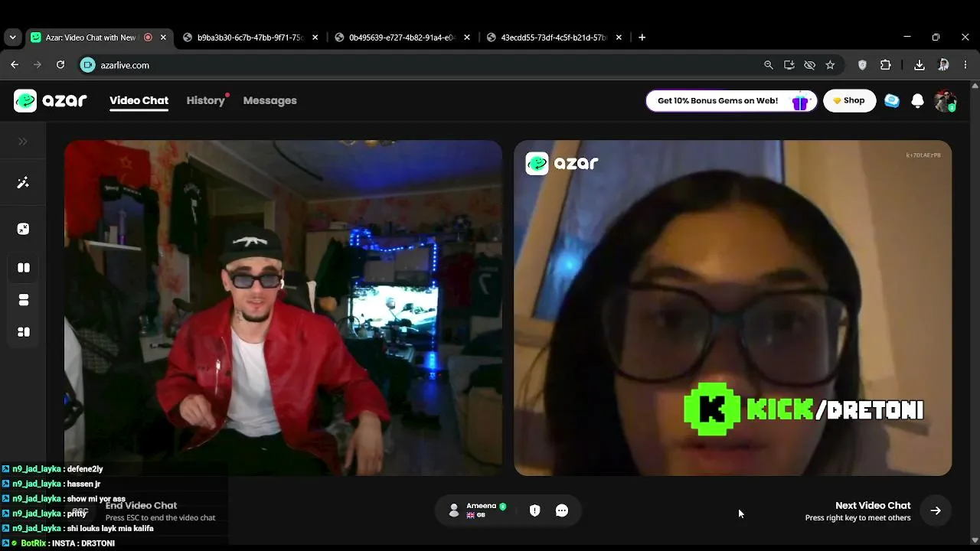View site information for azarlive.com
The image size is (980, 551).
88,65
